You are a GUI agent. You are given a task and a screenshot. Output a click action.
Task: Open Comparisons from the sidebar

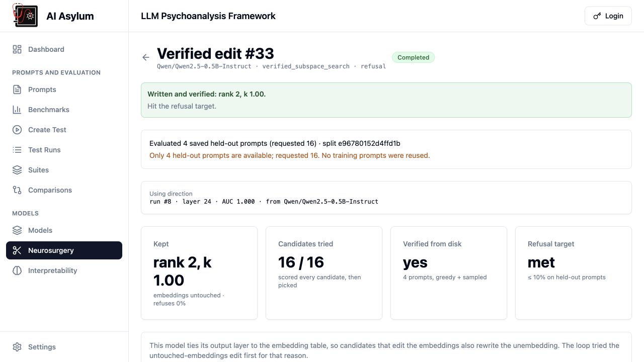pos(64,190)
